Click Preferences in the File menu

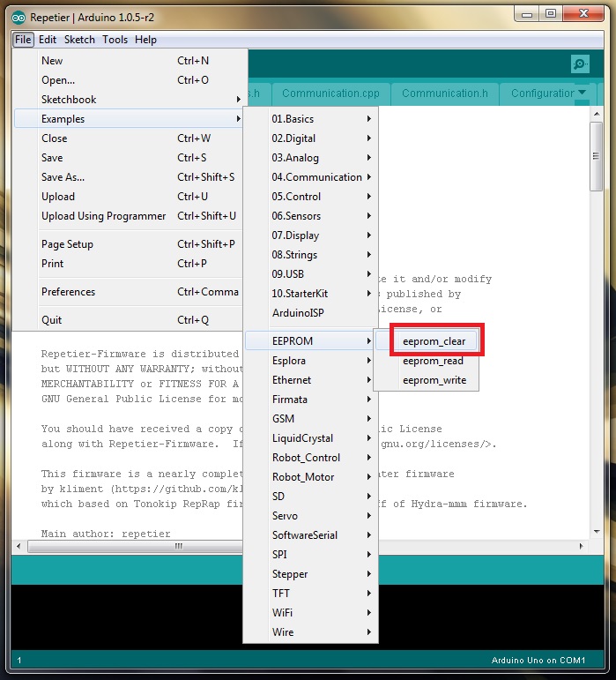[x=69, y=292]
